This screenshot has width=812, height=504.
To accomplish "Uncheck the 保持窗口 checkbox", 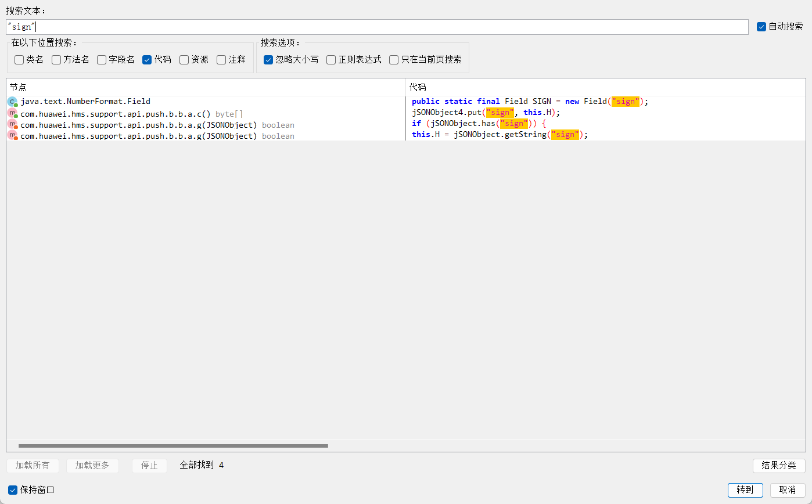I will click(13, 490).
